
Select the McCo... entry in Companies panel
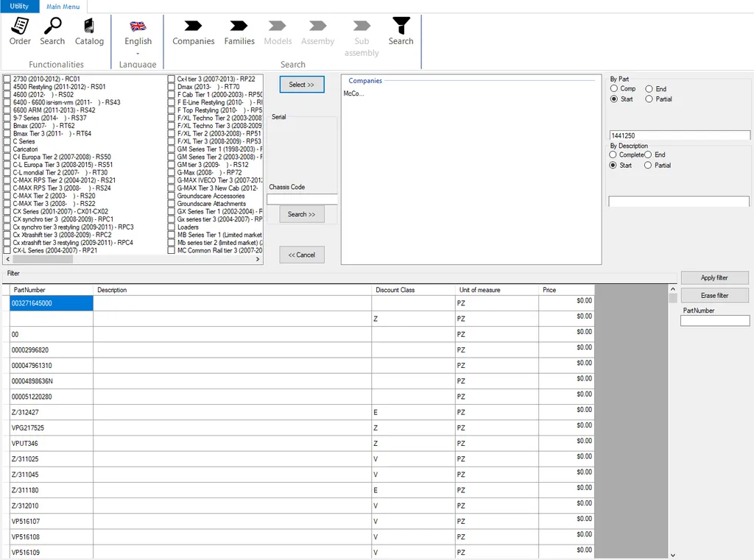pyautogui.click(x=353, y=93)
